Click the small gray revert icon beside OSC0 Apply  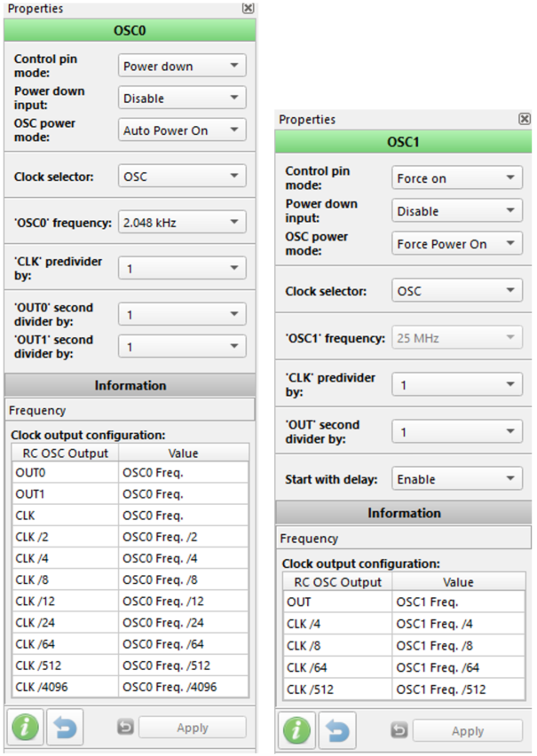[125, 727]
